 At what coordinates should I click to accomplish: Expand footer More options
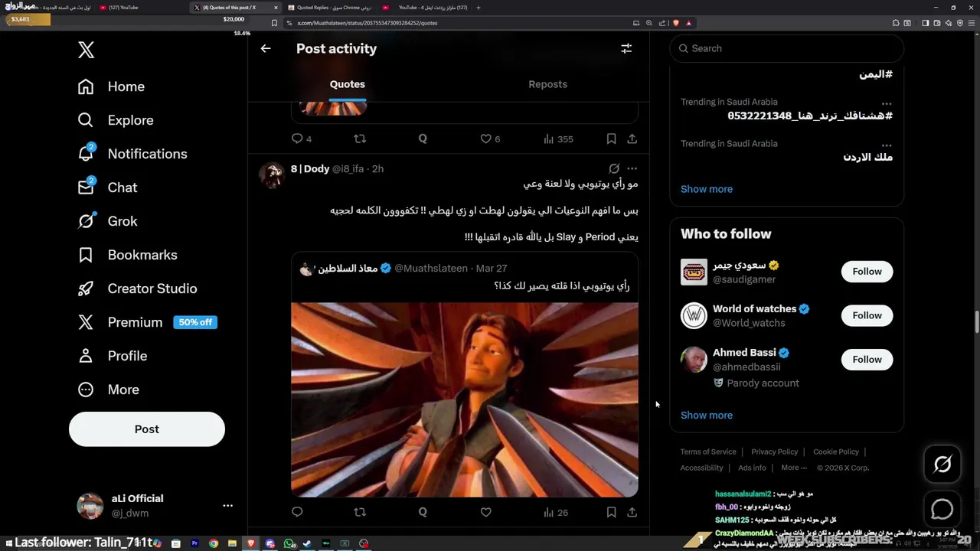pos(794,468)
